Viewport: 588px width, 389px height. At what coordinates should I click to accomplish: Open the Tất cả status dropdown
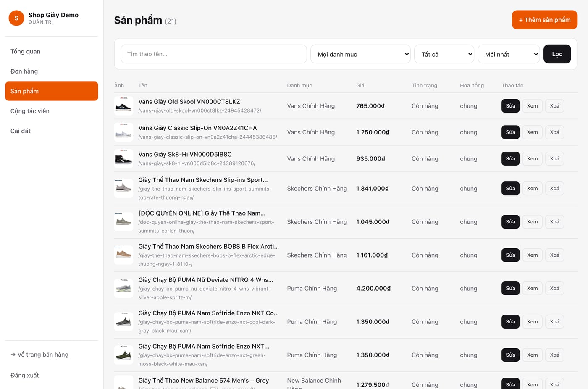click(444, 54)
